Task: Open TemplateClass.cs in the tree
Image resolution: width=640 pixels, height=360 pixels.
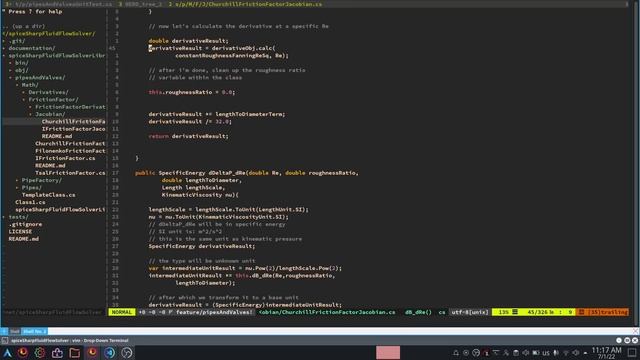Action: coord(49,195)
